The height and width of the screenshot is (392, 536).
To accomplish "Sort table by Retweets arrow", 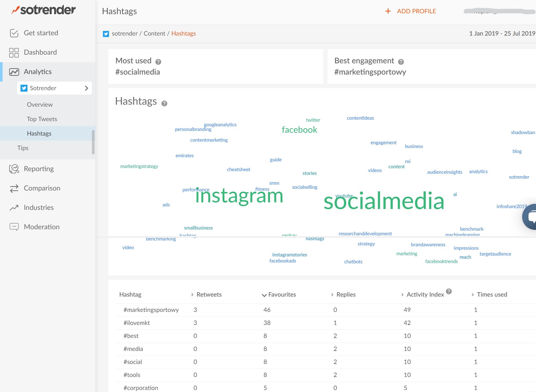I will pos(192,295).
